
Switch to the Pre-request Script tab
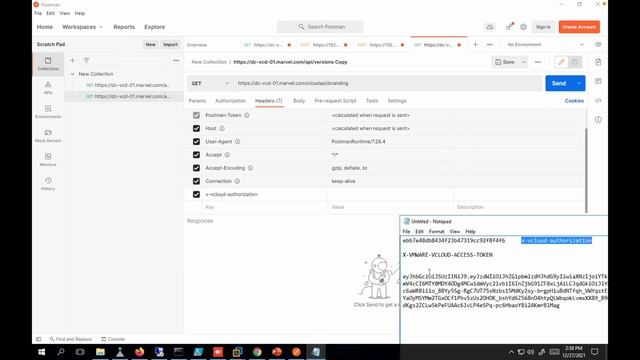[335, 101]
